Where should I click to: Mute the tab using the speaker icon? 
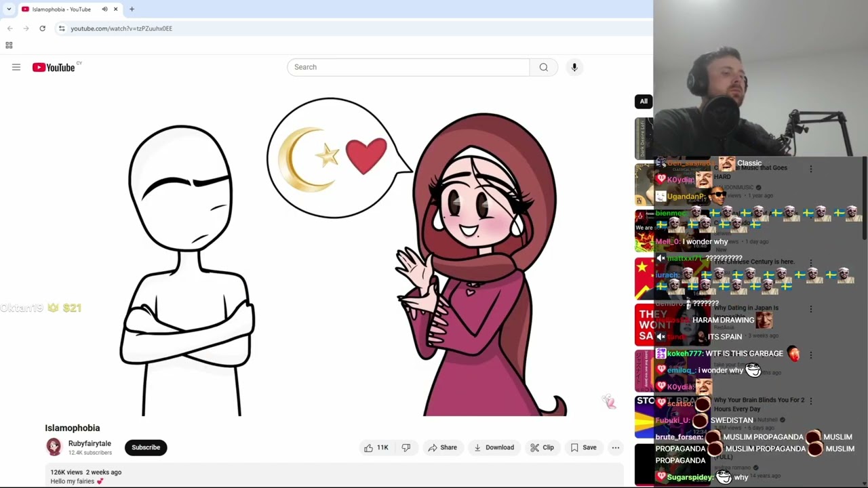pyautogui.click(x=104, y=9)
